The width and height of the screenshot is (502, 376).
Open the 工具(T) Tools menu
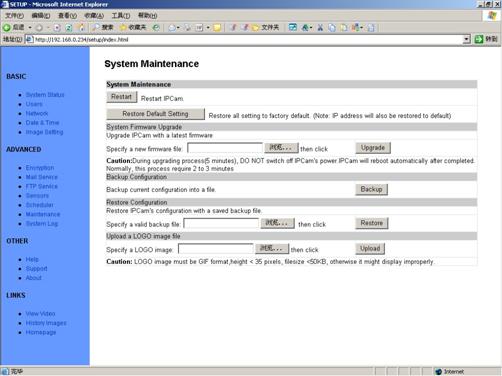tap(121, 16)
